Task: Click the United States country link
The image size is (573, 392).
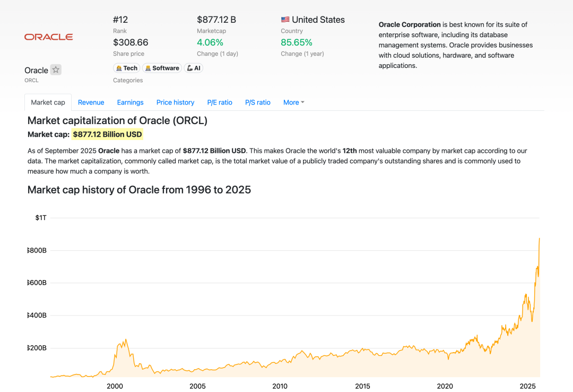Action: pos(318,20)
